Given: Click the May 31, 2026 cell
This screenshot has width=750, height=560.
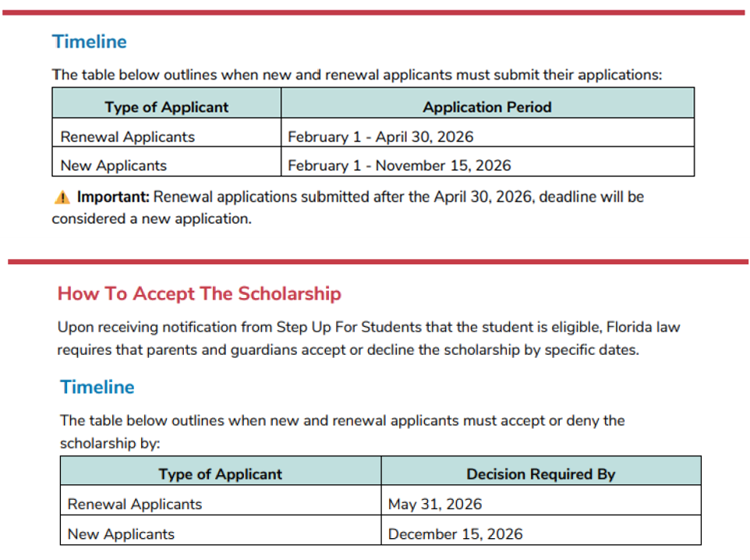Looking at the screenshot, I should coord(435,504).
